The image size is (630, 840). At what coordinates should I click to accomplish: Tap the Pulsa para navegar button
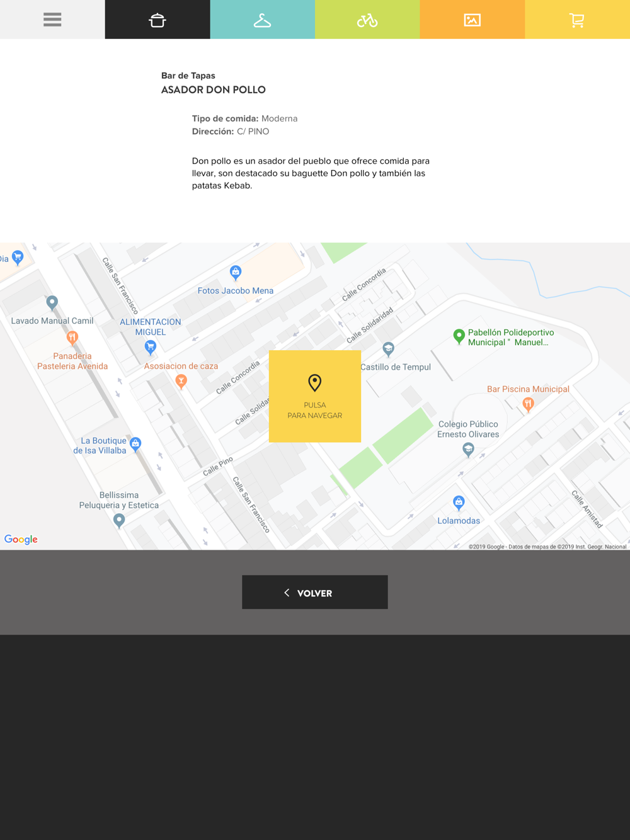click(x=315, y=396)
